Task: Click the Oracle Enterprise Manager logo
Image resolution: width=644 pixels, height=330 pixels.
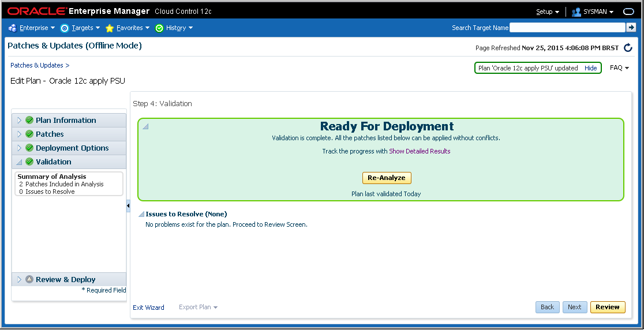Action: [x=78, y=11]
